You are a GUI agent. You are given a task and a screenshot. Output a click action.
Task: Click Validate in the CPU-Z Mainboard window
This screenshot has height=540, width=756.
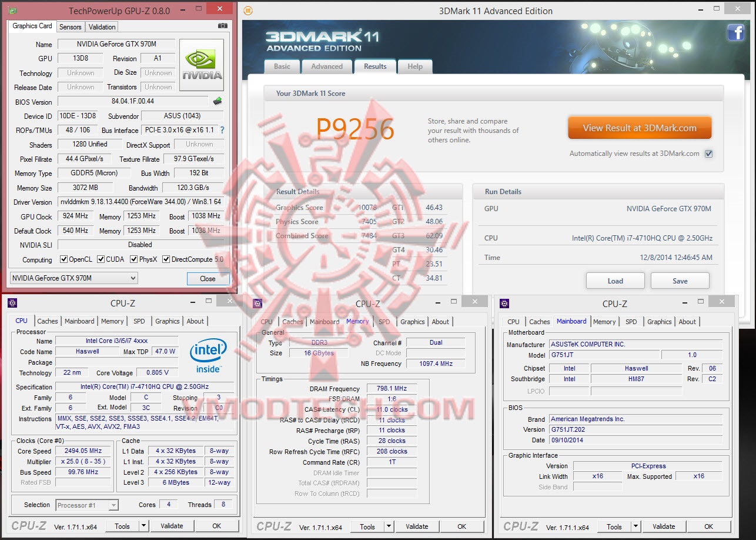(664, 526)
